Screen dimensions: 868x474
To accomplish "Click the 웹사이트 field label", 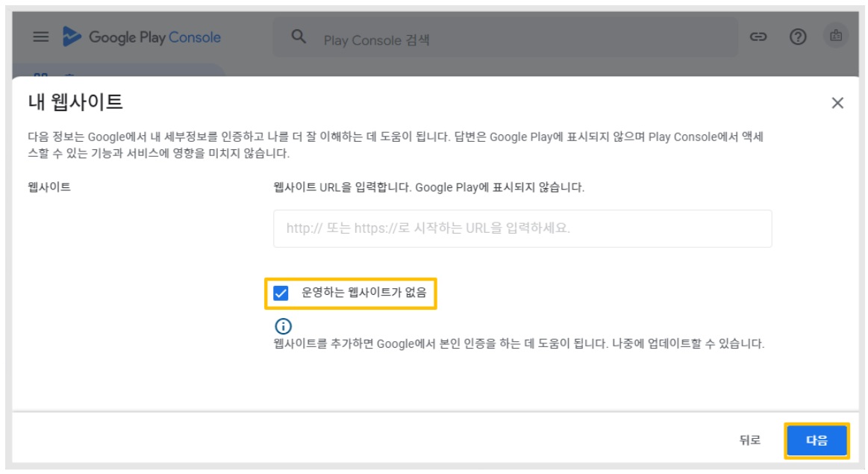I will point(49,187).
